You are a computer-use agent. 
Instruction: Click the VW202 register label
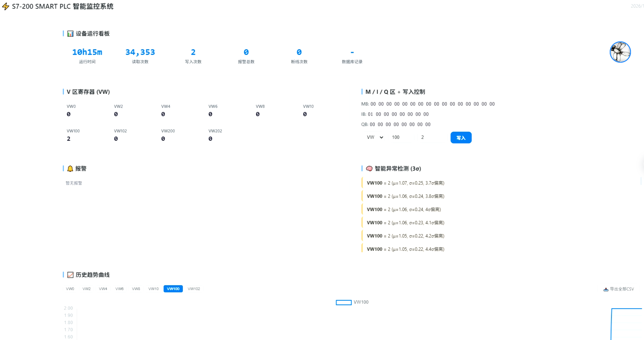(x=215, y=131)
